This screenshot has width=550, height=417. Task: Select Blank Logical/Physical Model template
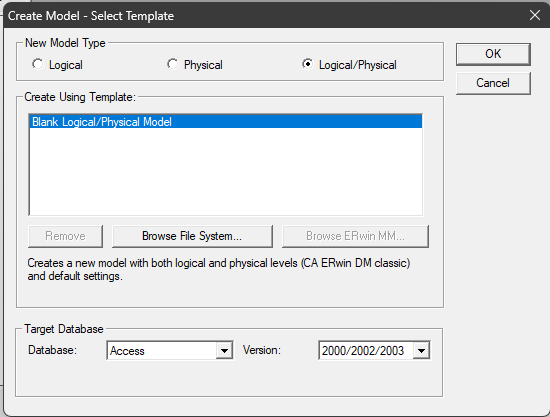pos(226,122)
